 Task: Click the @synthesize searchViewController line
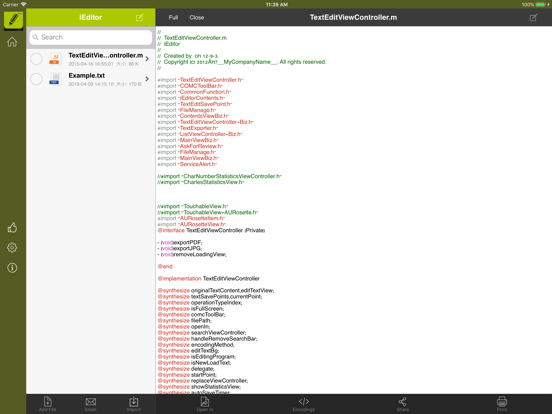coord(202,333)
